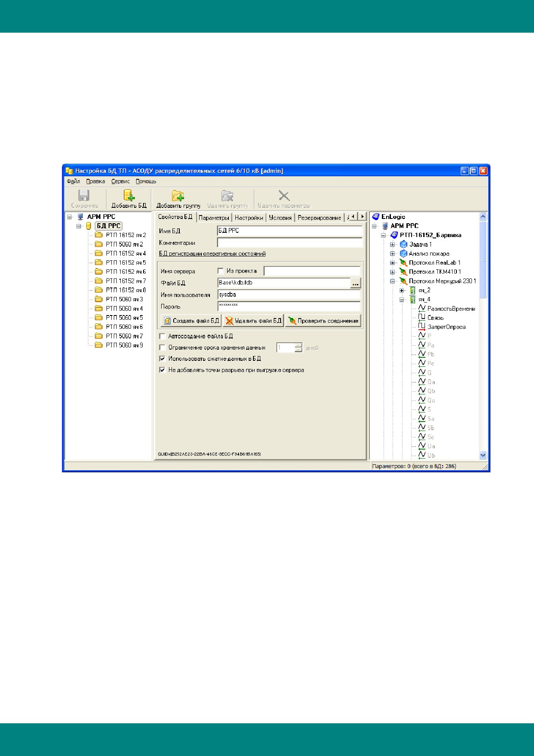The image size is (534, 756).
Task: Collapse the РТП-16152_Барвиха node
Action: (383, 235)
